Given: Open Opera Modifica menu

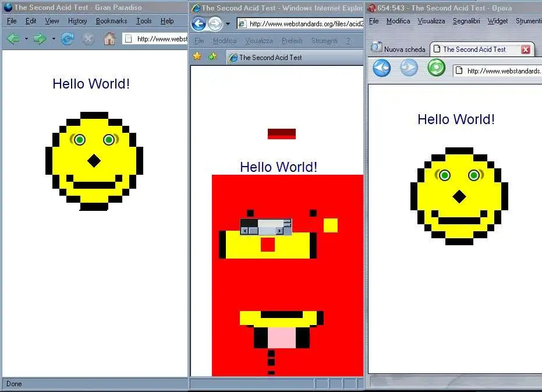Looking at the screenshot, I should tap(398, 21).
